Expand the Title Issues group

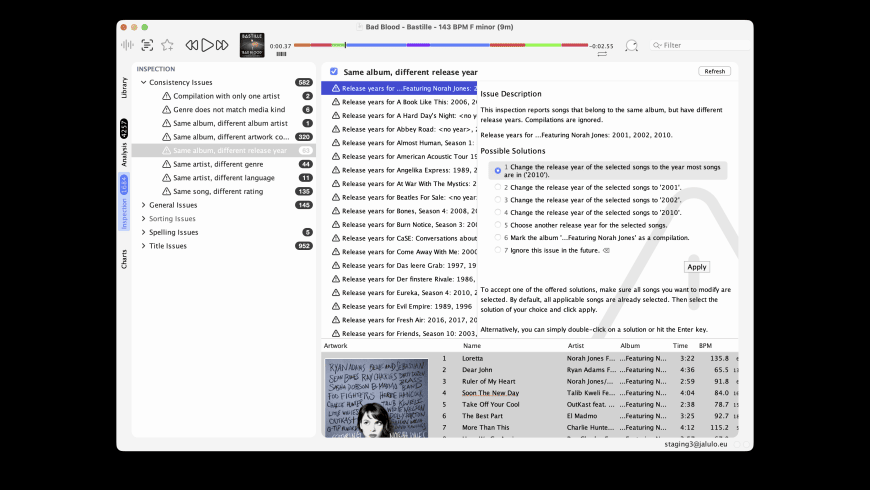click(143, 246)
